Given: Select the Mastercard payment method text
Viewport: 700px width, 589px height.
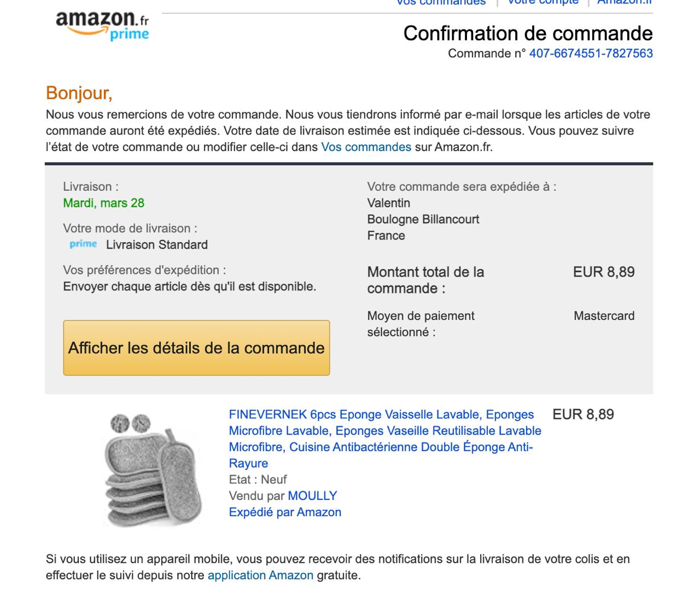Looking at the screenshot, I should 604,316.
